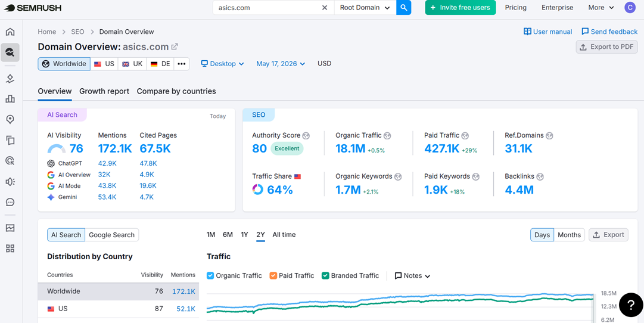Image resolution: width=644 pixels, height=323 pixels.
Task: Toggle the Organic Traffic checkbox
Action: tap(210, 275)
